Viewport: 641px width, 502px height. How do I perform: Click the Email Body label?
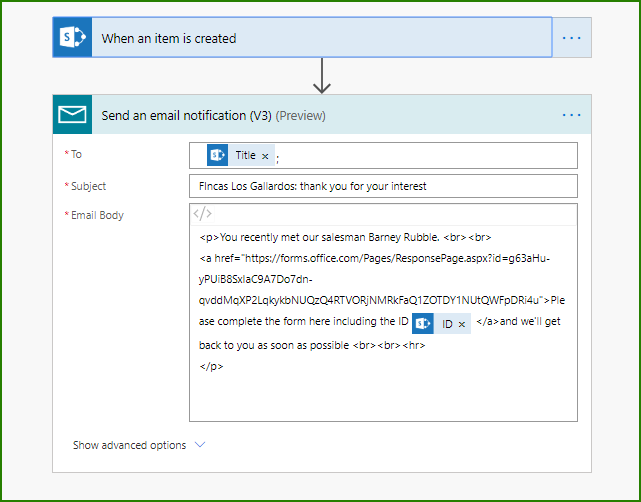click(x=97, y=215)
